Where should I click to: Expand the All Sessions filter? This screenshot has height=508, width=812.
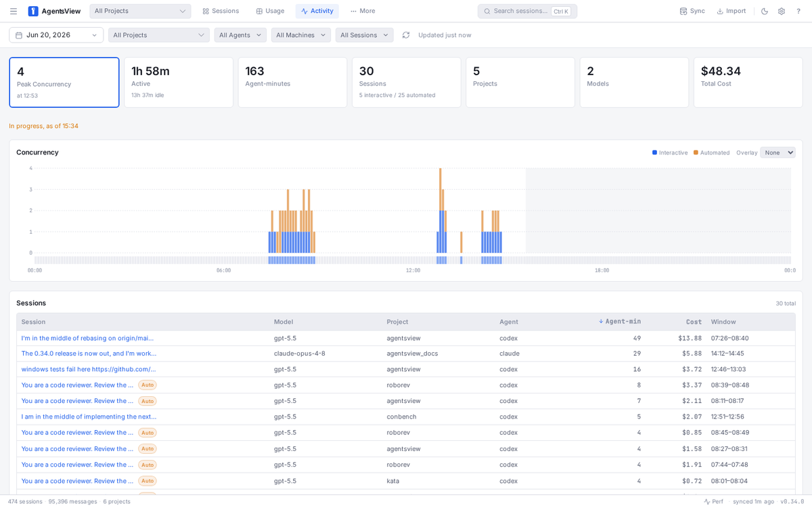364,35
